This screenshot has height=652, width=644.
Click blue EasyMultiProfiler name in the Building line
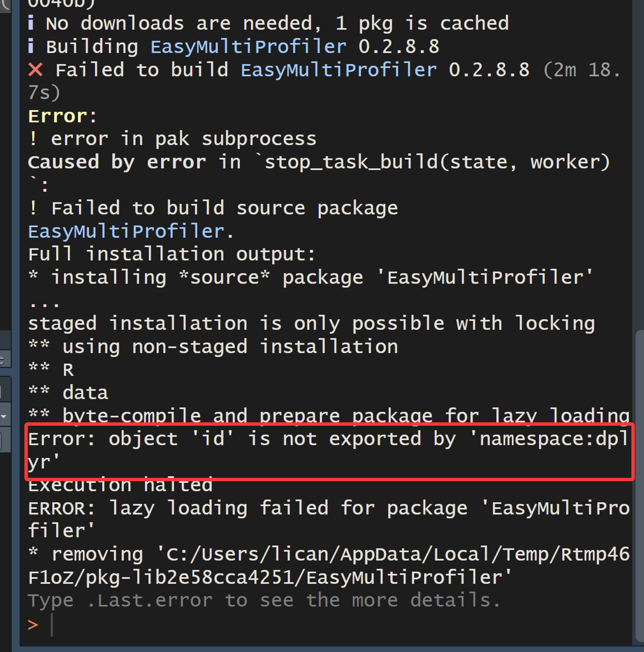(x=248, y=47)
